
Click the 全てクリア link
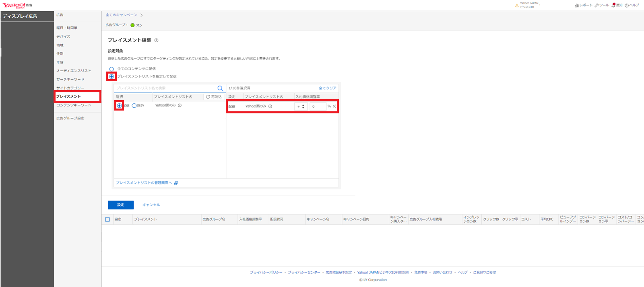click(328, 88)
